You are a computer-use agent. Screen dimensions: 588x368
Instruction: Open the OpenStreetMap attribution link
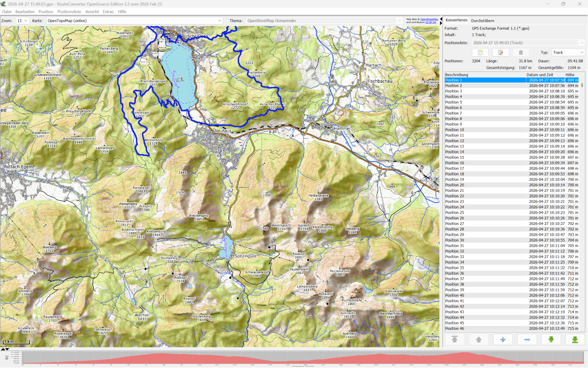pos(429,19)
